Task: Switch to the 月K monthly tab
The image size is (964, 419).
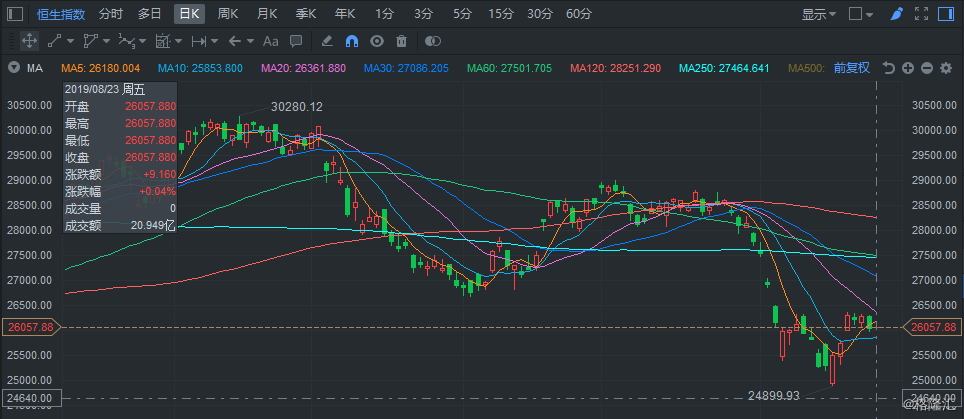Action: coord(267,14)
